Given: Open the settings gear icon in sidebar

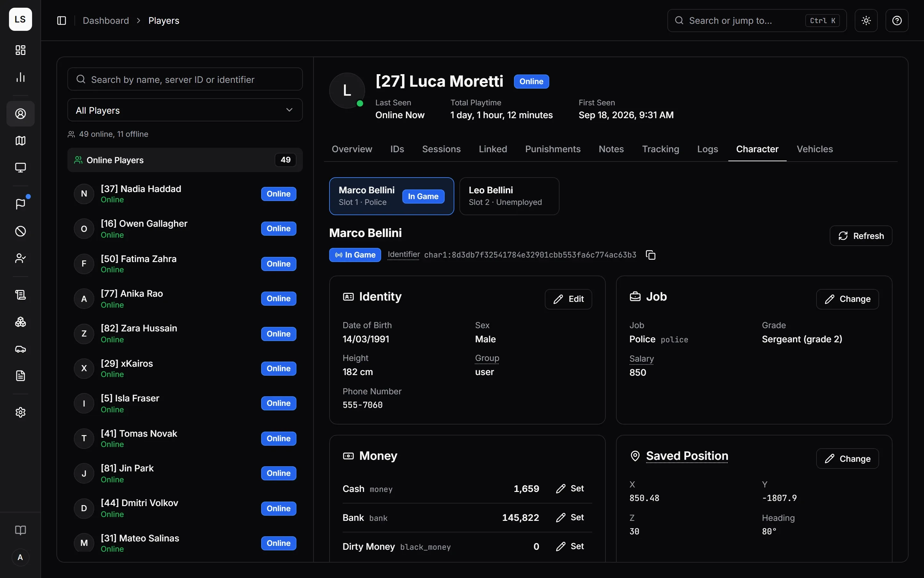Looking at the screenshot, I should tap(21, 413).
